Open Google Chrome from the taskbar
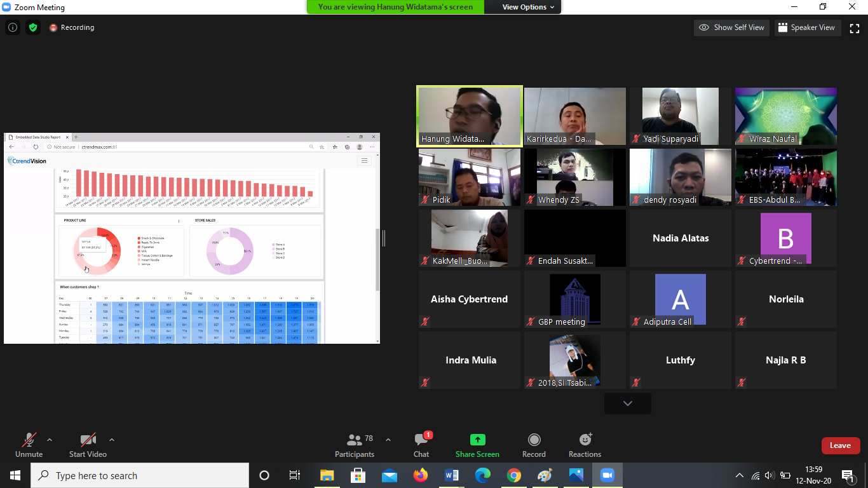868x488 pixels. pos(513,475)
